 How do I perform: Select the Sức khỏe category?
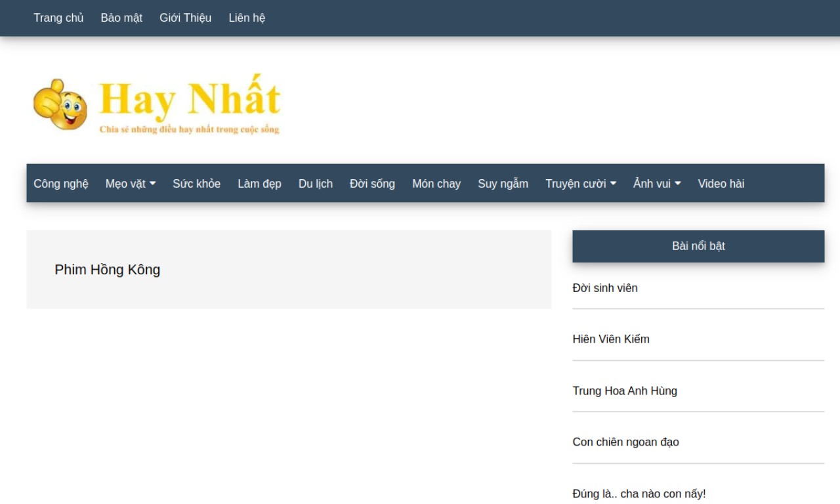pyautogui.click(x=196, y=184)
